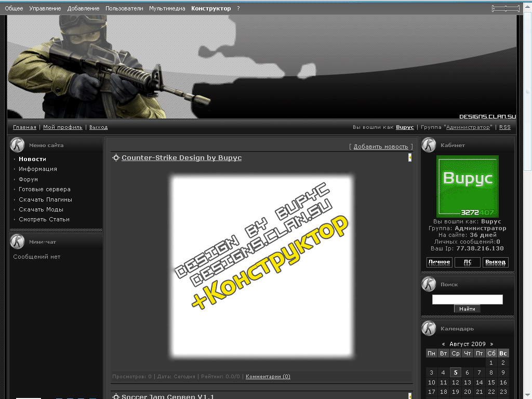This screenshot has width=532, height=399.
Task: Open Готовые сервера in the site menu
Action: (45, 189)
